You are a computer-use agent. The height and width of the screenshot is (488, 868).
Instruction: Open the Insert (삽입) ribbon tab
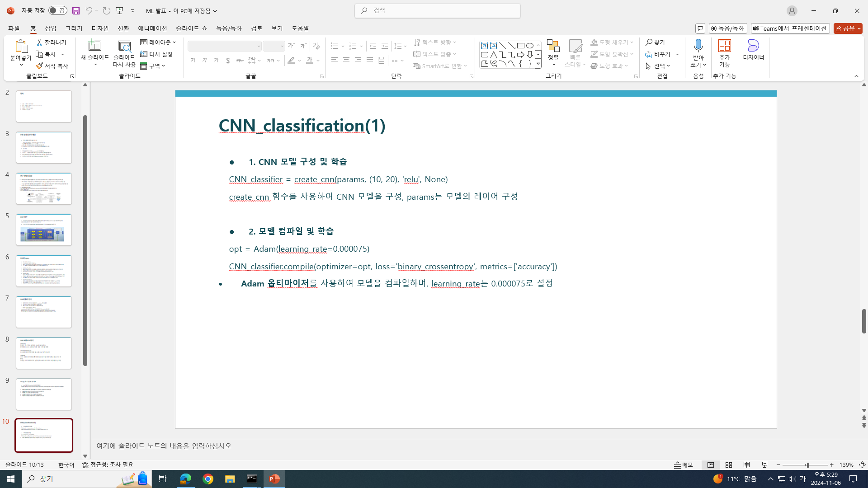[51, 28]
